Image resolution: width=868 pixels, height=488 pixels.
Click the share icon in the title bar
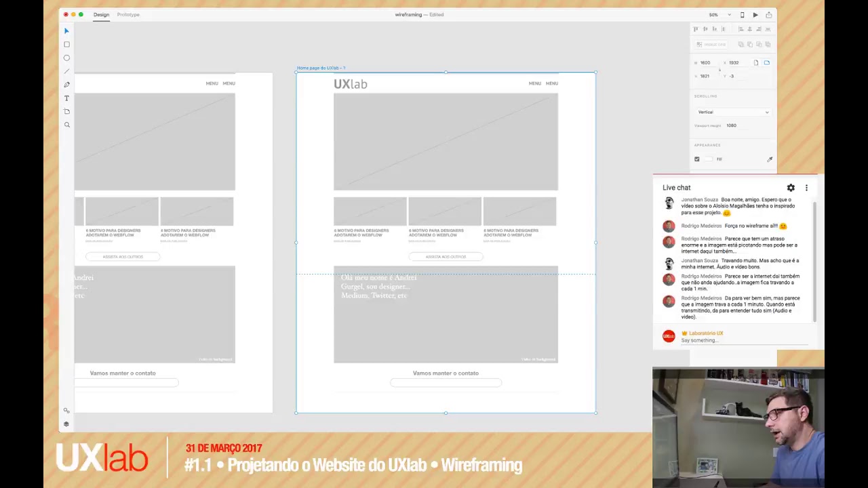click(769, 14)
